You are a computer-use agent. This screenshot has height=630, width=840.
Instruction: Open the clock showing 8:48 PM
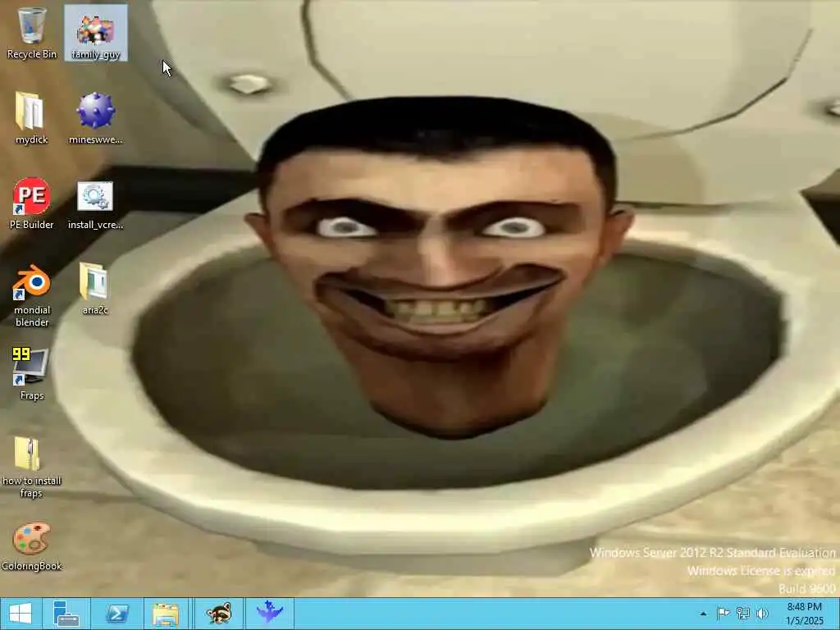[805, 614]
